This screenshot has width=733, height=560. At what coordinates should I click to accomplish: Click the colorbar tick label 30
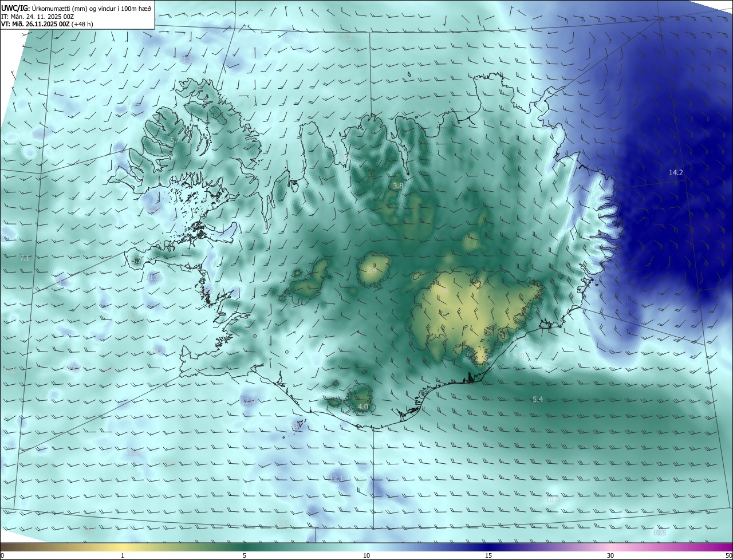pyautogui.click(x=610, y=555)
